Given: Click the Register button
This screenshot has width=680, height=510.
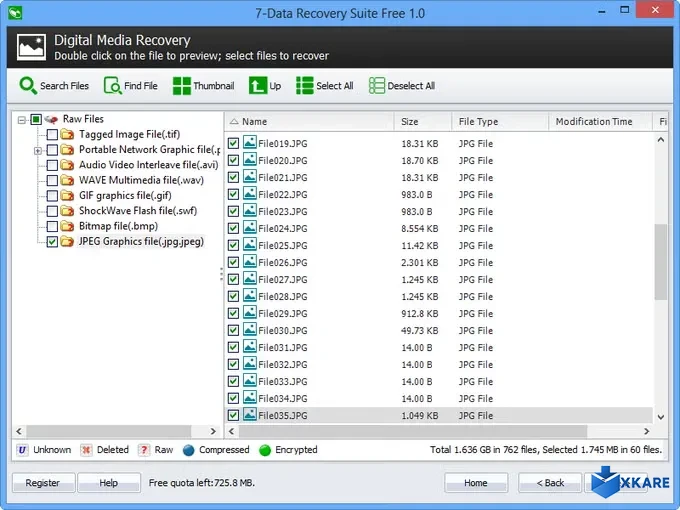Looking at the screenshot, I should 43,483.
